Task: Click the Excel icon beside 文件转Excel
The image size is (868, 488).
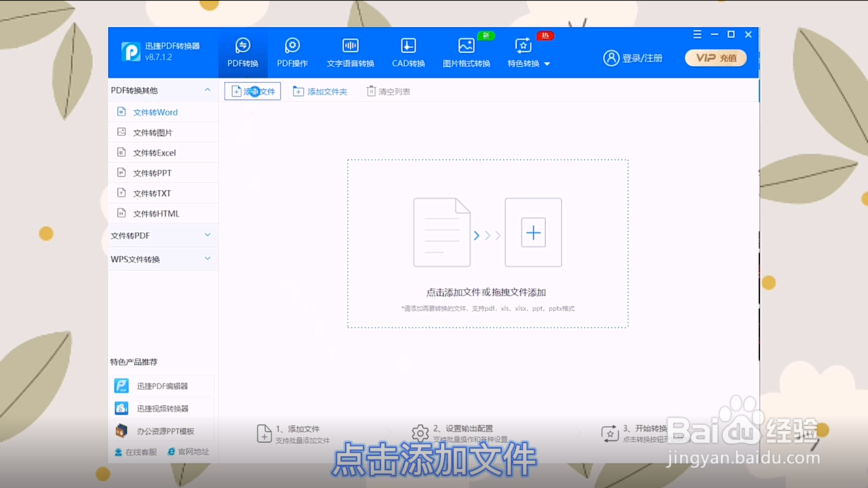Action: click(x=121, y=152)
